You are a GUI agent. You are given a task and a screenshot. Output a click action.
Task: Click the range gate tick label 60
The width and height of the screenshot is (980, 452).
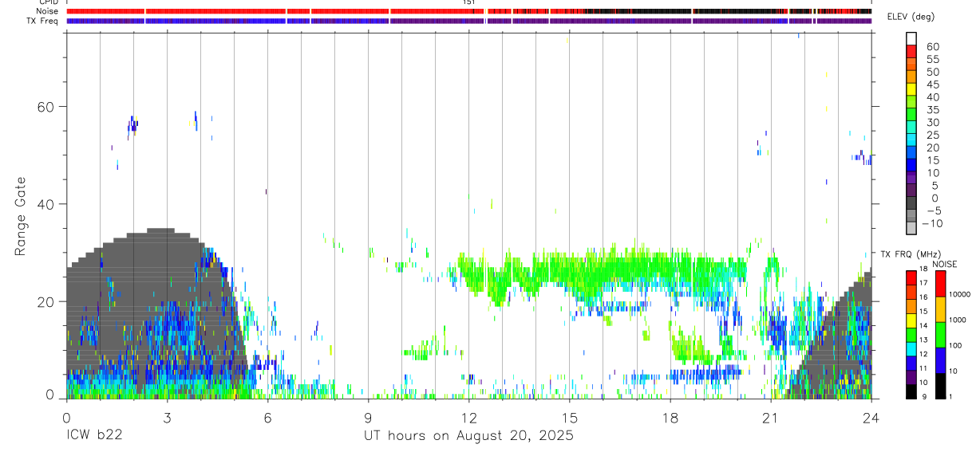pyautogui.click(x=48, y=107)
